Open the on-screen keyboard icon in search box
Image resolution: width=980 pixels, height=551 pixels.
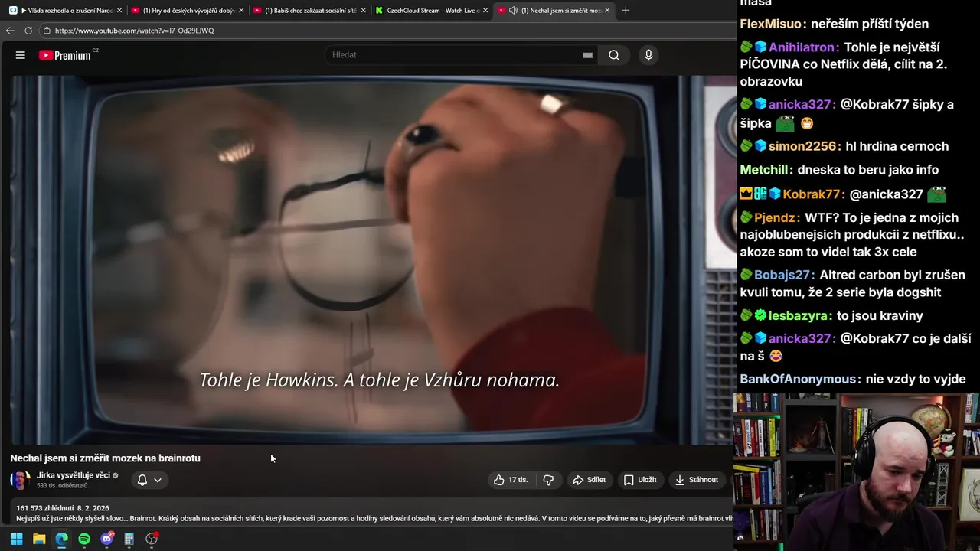click(587, 55)
